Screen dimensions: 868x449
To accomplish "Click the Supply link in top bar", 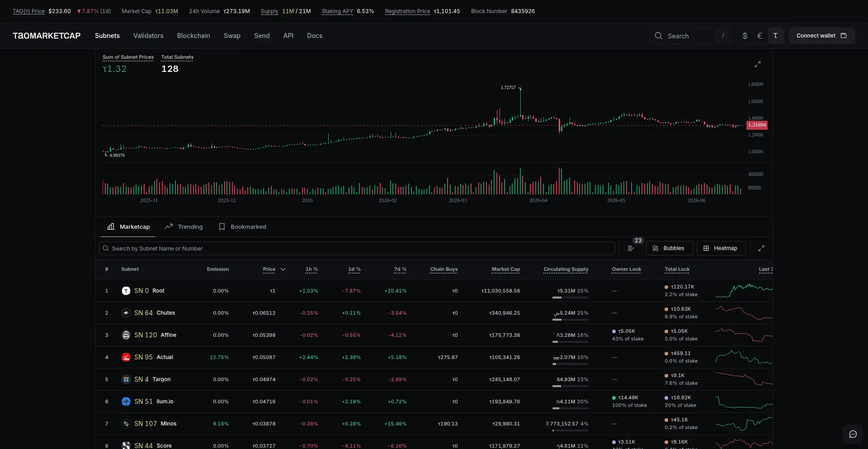I will point(269,11).
